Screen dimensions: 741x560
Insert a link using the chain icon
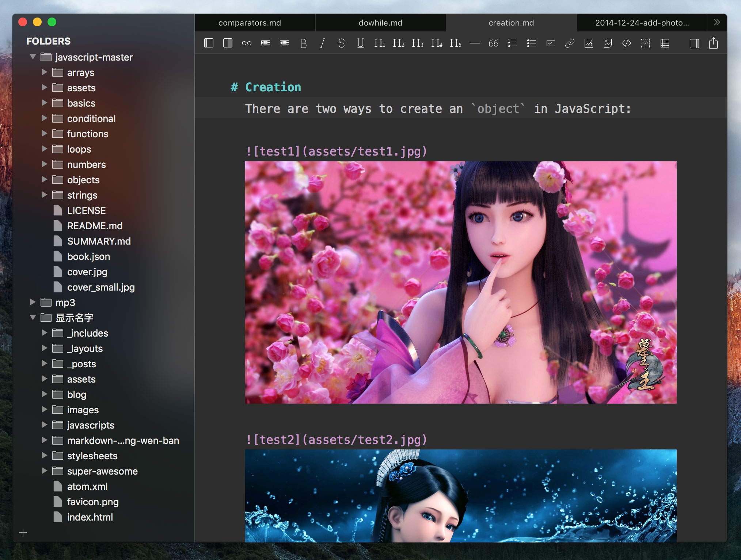click(569, 43)
